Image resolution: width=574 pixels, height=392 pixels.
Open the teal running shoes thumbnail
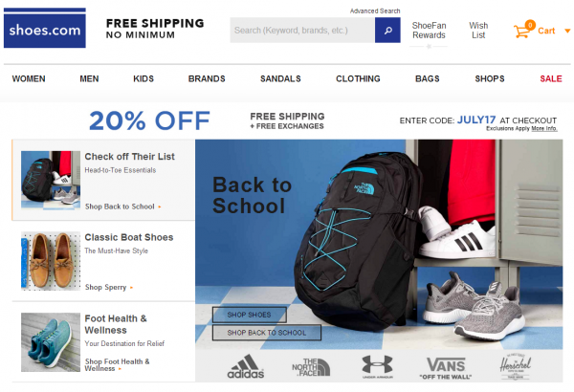pos(51,342)
